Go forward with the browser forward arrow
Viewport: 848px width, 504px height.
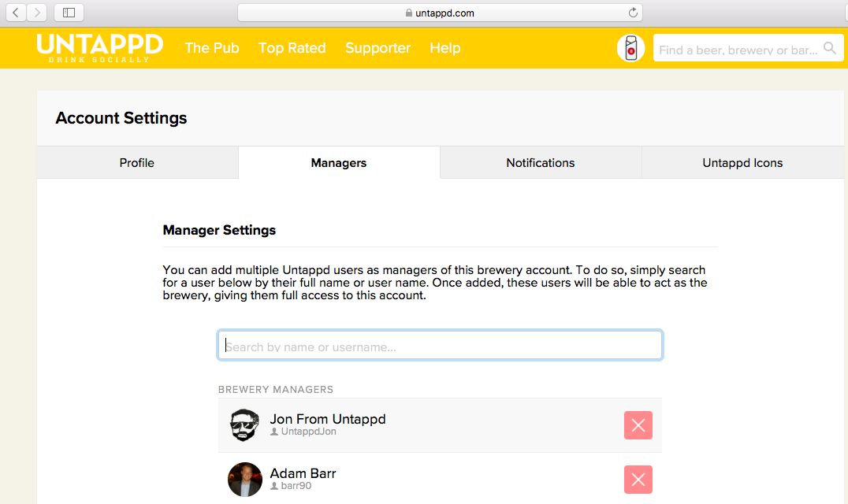(37, 13)
